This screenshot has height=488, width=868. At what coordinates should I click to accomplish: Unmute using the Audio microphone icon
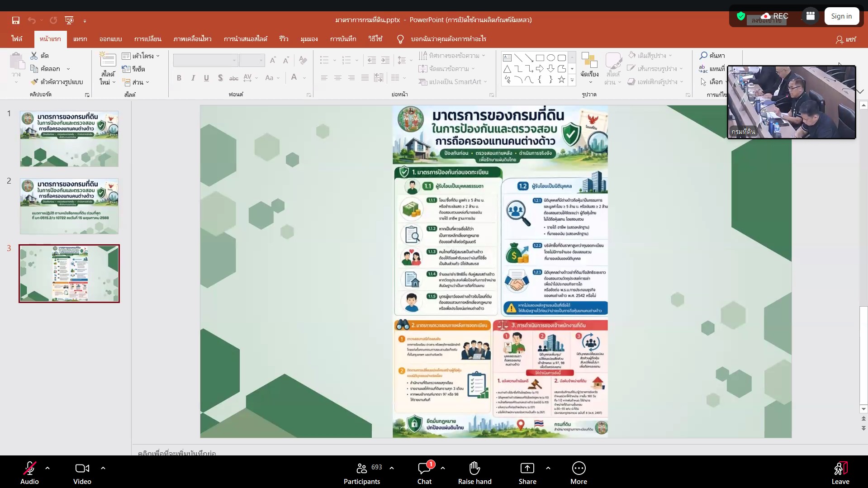[x=29, y=473]
